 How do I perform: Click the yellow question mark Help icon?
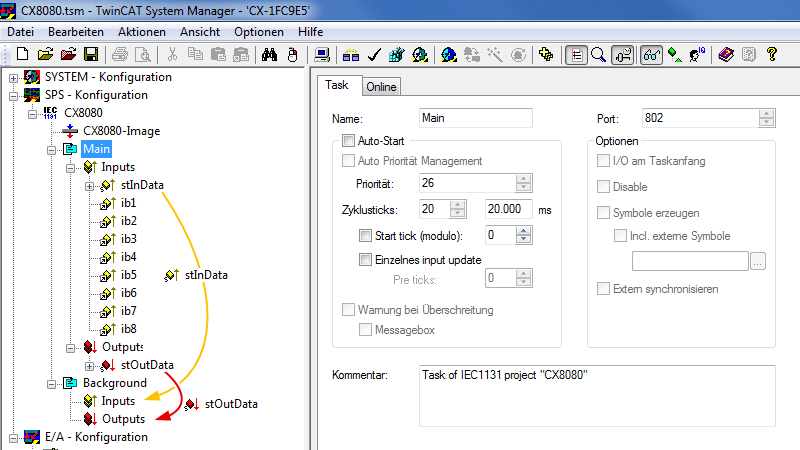(x=772, y=54)
